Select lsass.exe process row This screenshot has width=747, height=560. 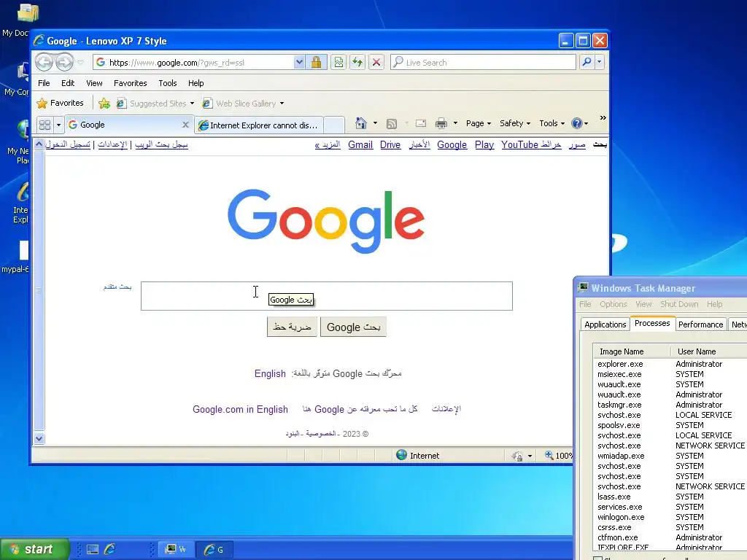point(670,497)
